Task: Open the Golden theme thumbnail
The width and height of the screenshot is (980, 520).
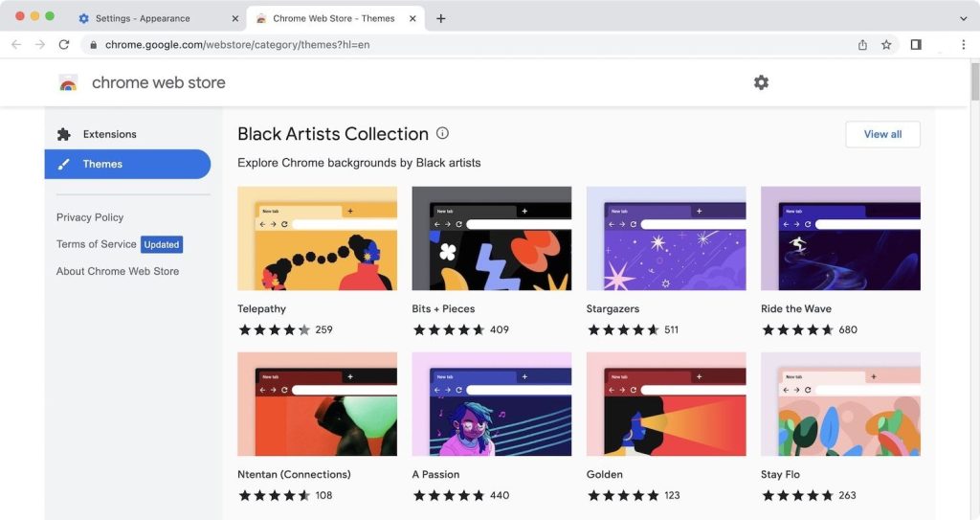Action: click(666, 404)
